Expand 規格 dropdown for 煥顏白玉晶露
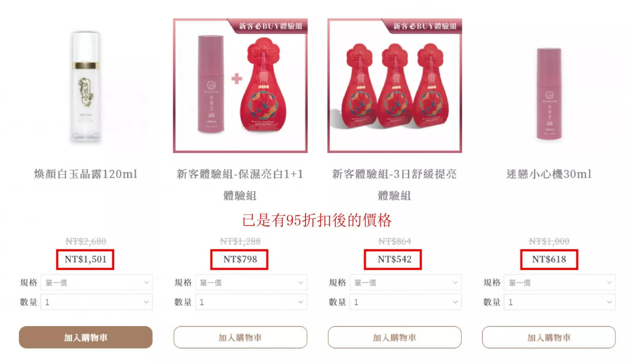The height and width of the screenshot is (364, 633). click(x=96, y=283)
